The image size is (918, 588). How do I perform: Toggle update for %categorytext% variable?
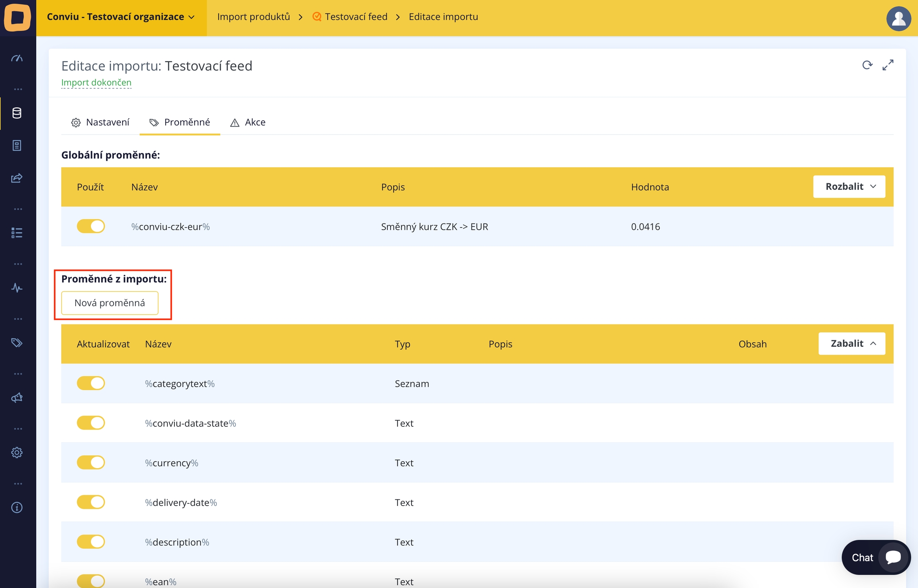(x=91, y=383)
